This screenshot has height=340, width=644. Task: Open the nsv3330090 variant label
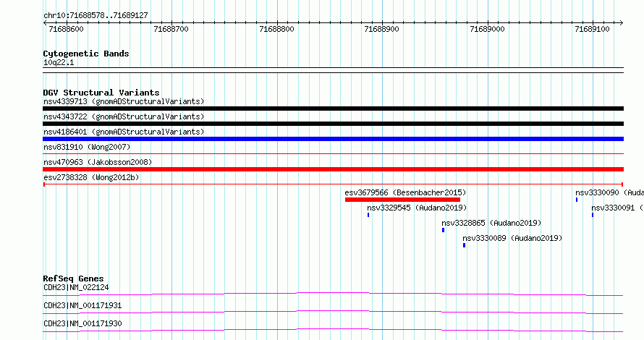pyautogui.click(x=609, y=192)
